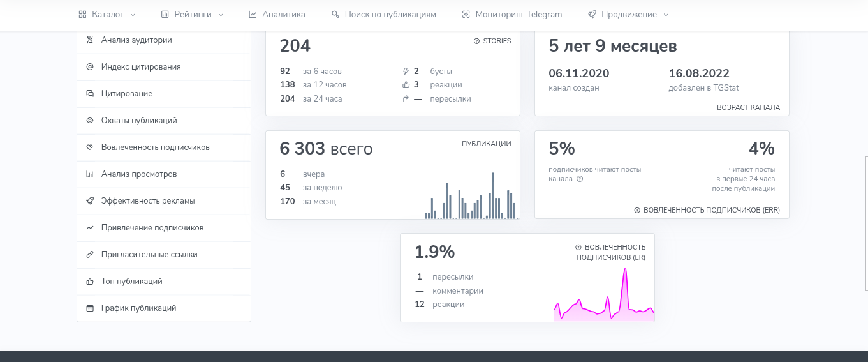Go to Поиск по публикациям
The width and height of the screenshot is (868, 362).
click(384, 14)
